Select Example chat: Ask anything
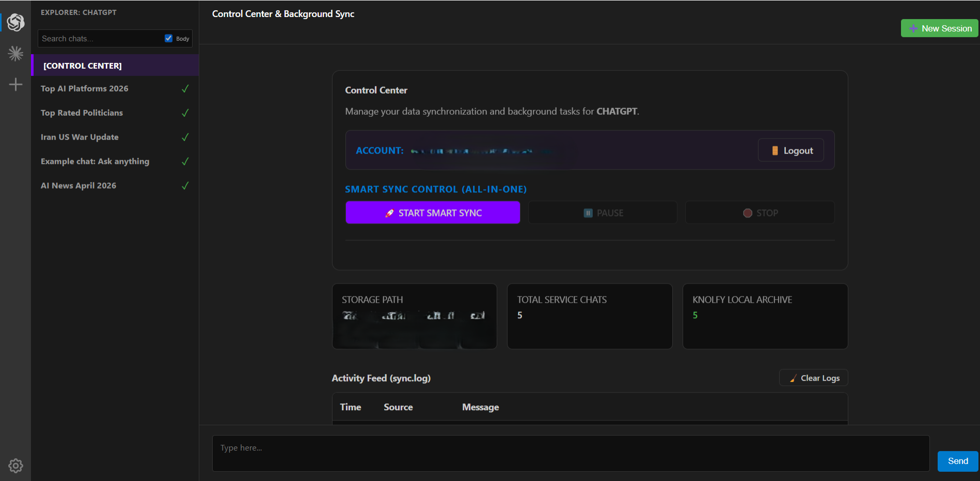This screenshot has height=481, width=980. tap(95, 162)
